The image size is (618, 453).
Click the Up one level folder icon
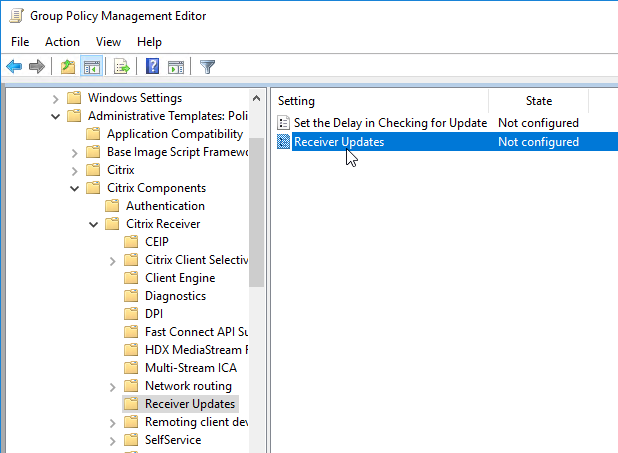[68, 67]
